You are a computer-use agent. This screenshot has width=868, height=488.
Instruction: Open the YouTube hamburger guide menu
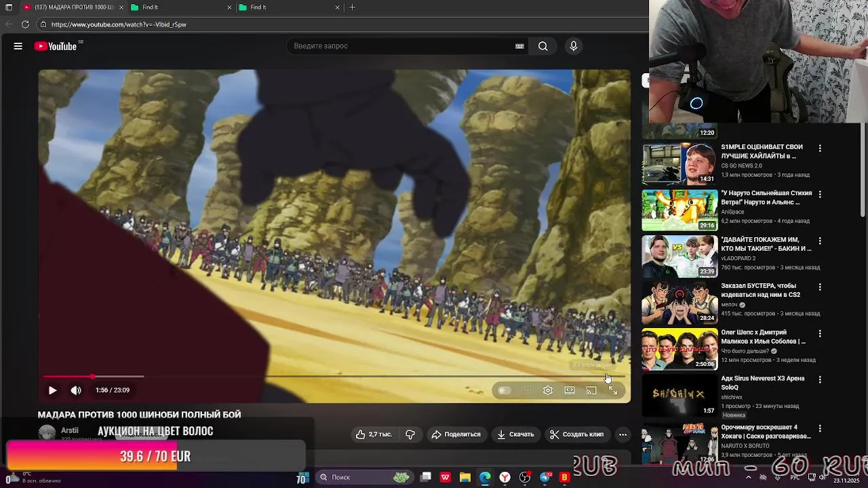click(x=18, y=46)
